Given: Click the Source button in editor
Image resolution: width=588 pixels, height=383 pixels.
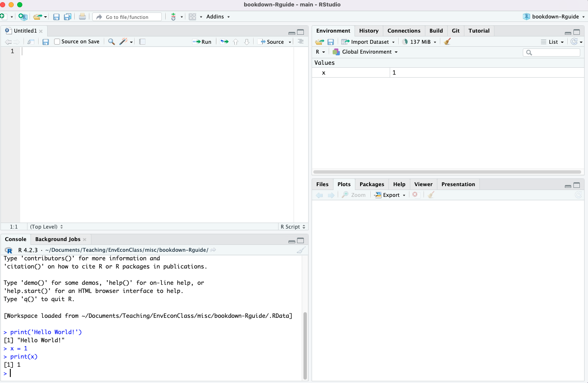Looking at the screenshot, I should point(271,42).
